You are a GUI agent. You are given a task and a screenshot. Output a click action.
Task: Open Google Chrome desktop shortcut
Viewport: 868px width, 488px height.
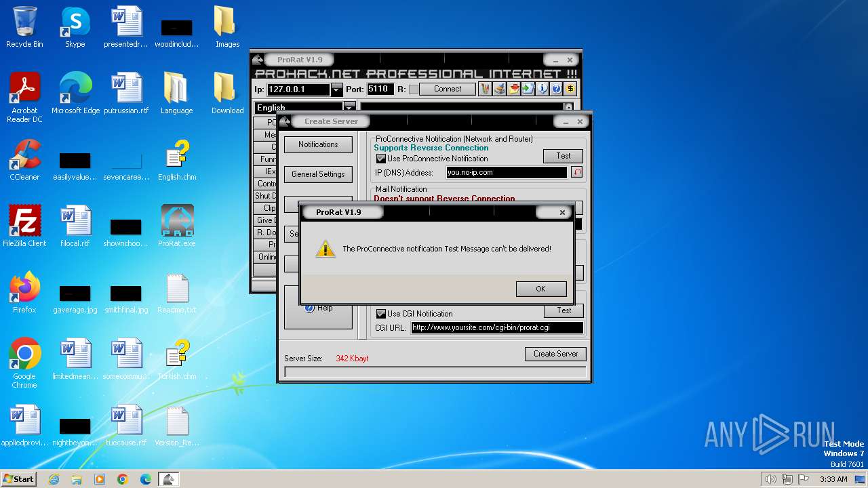(24, 363)
